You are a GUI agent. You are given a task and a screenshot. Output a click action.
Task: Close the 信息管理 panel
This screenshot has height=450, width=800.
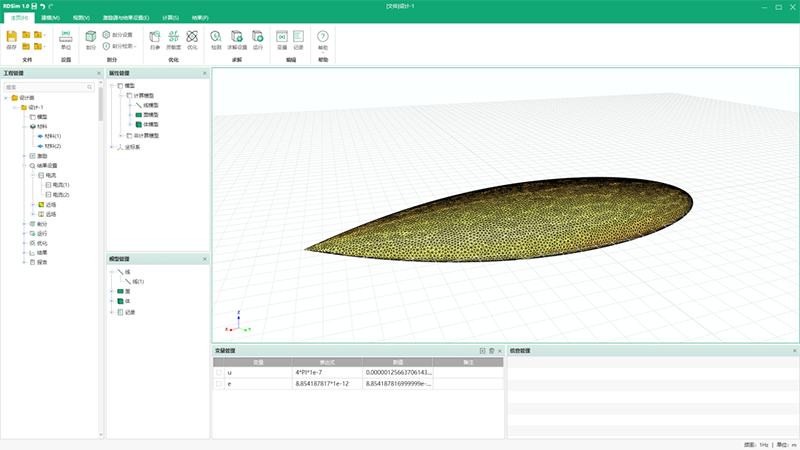coord(795,351)
